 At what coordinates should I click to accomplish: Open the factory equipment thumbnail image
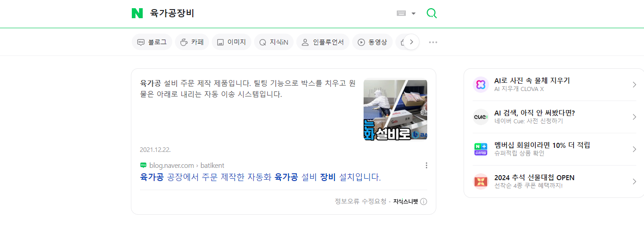pyautogui.click(x=395, y=110)
